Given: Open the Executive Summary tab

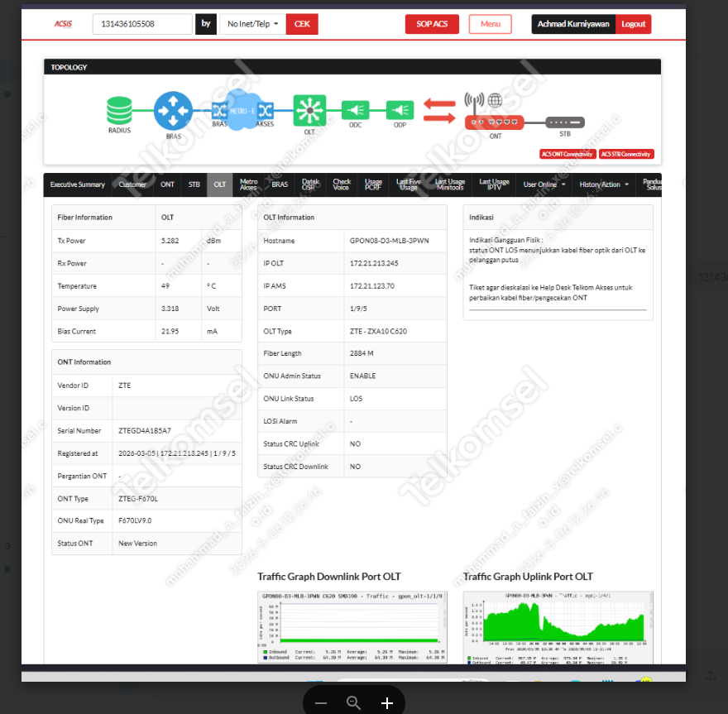Looking at the screenshot, I should (x=78, y=184).
